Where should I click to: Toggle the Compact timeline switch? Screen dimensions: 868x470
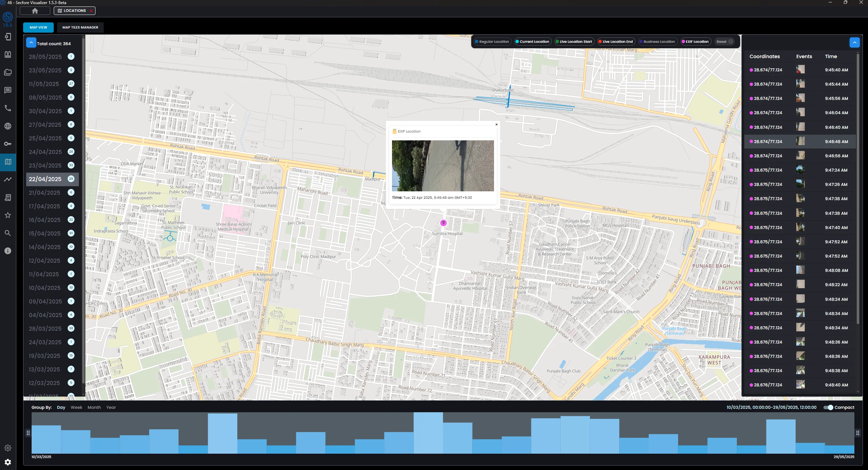pyautogui.click(x=828, y=407)
